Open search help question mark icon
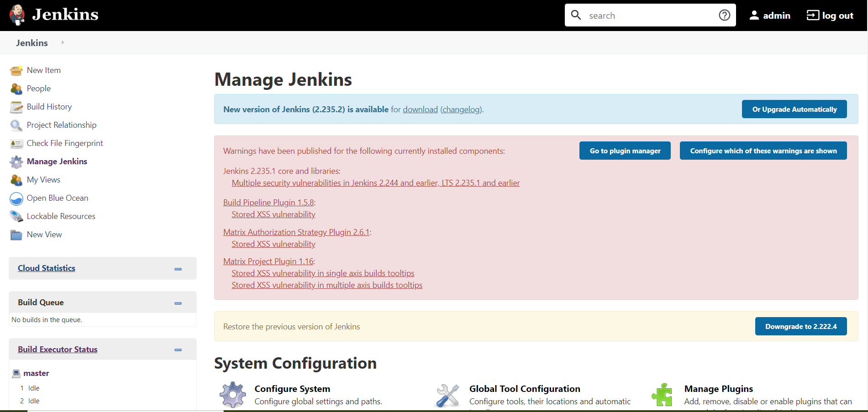This screenshot has height=412, width=868. pos(724,15)
